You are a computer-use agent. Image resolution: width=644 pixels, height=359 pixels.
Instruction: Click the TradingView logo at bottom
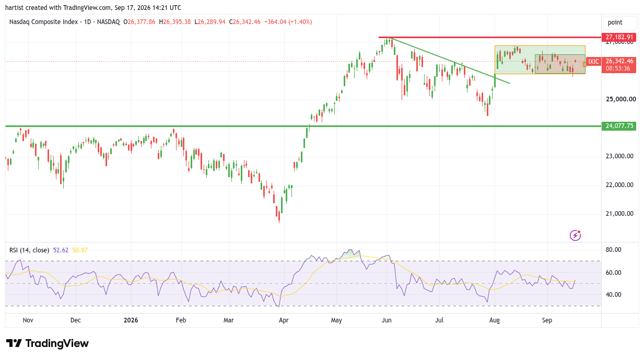pos(48,343)
